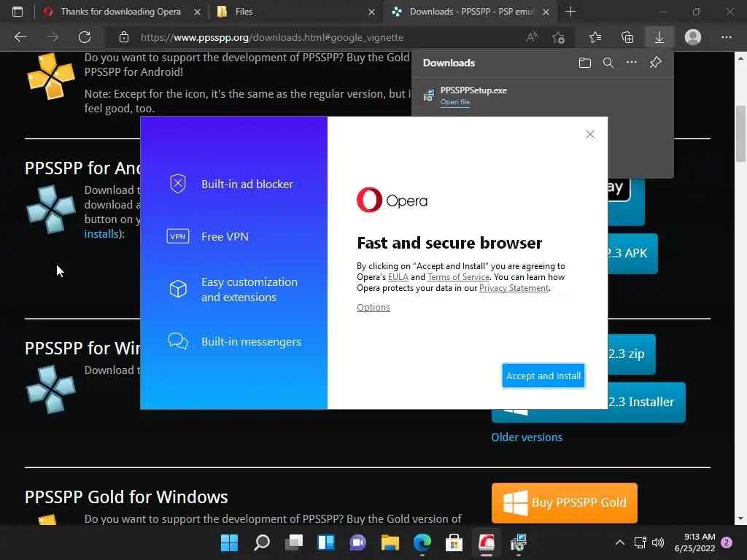747x560 pixels.
Task: Open more options in the Downloads panel
Action: (632, 63)
